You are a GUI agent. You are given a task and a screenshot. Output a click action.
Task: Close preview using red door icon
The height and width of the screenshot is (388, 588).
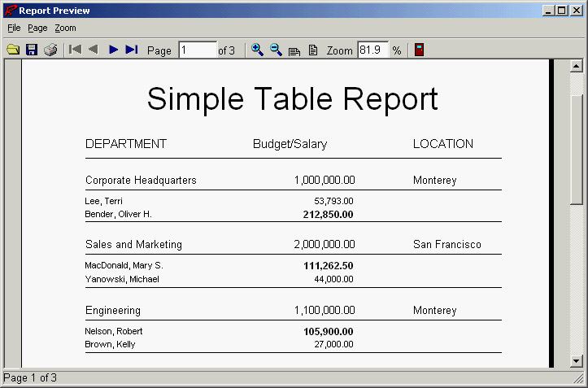pyautogui.click(x=419, y=50)
